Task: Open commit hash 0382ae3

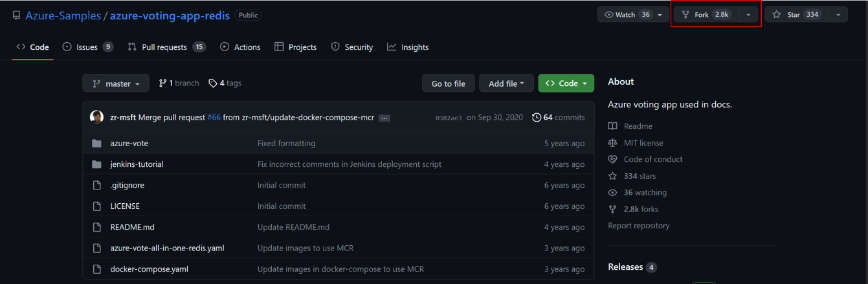Action: pyautogui.click(x=449, y=118)
